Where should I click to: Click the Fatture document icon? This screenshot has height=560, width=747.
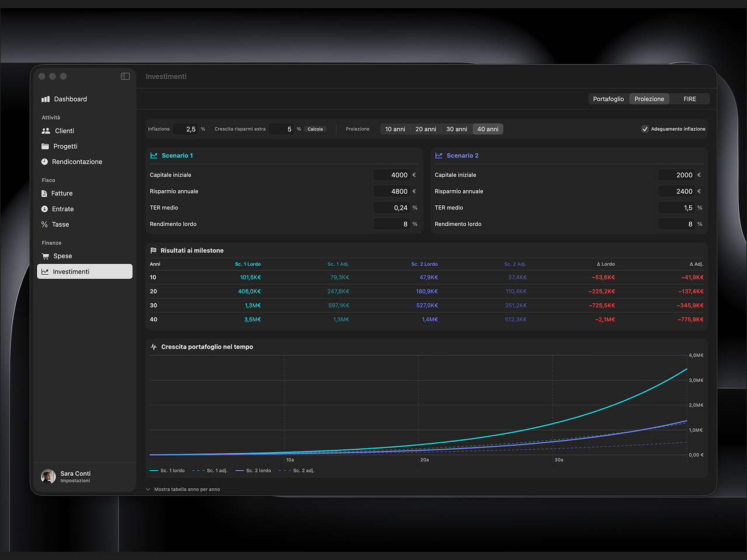[44, 193]
